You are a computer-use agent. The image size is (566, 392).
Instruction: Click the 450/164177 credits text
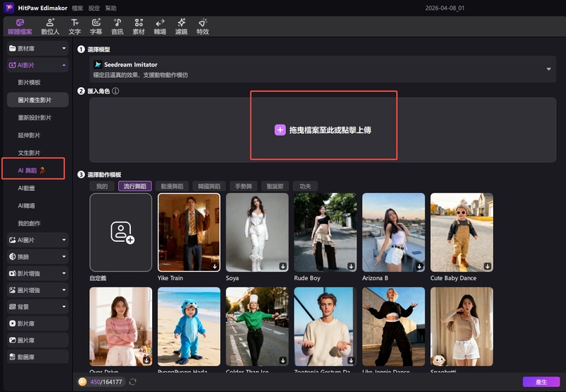tap(106, 382)
